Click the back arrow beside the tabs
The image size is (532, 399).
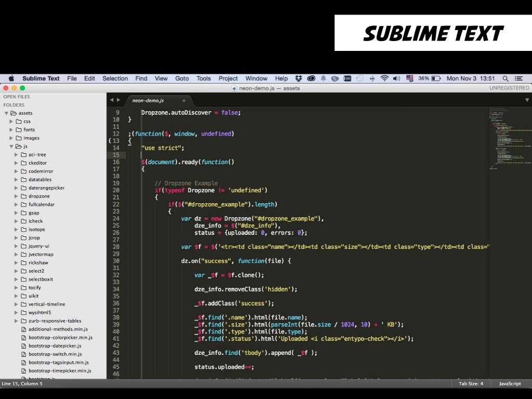(111, 100)
